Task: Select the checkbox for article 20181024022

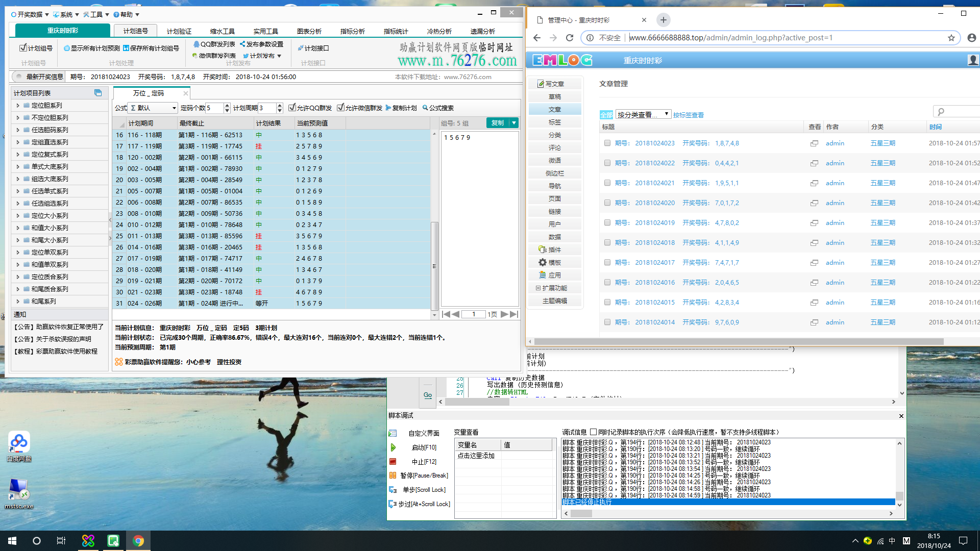Action: tap(607, 163)
